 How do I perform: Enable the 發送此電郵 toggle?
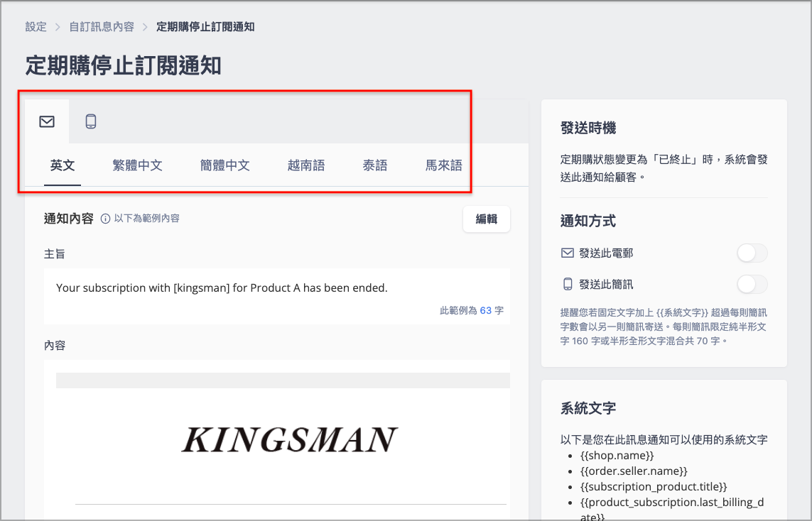click(752, 253)
